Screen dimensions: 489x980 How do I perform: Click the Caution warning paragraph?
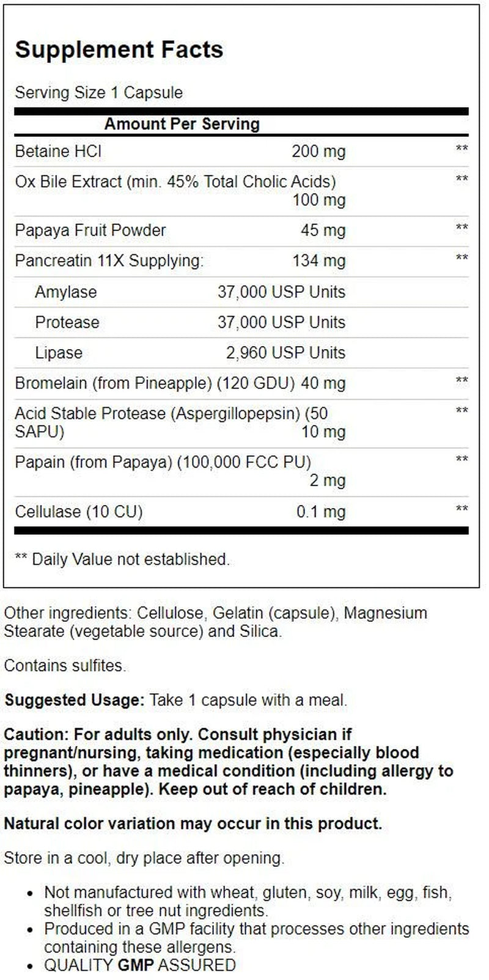(x=228, y=761)
